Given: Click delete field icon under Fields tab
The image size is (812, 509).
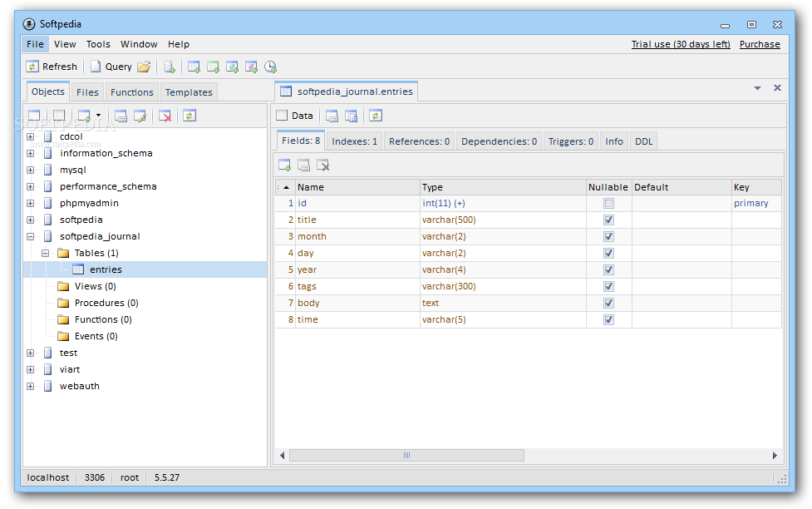Looking at the screenshot, I should pyautogui.click(x=323, y=165).
